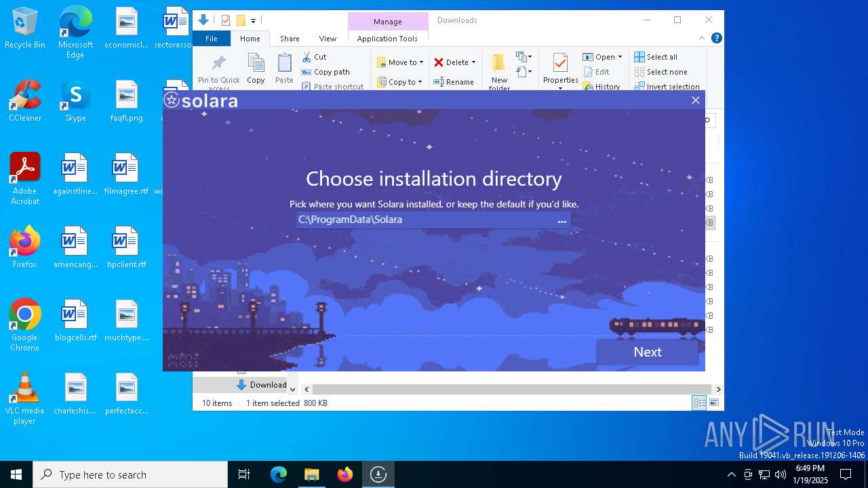Viewport: 868px width, 488px height.
Task: Open the volume tray icon
Action: click(781, 474)
